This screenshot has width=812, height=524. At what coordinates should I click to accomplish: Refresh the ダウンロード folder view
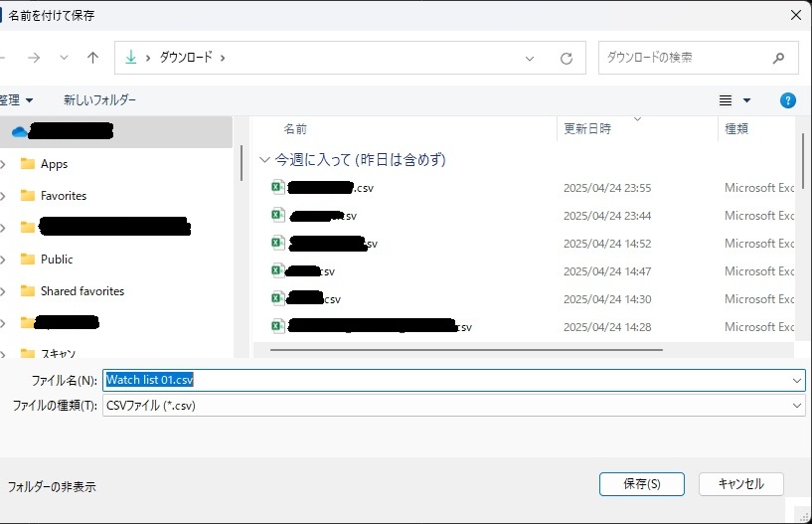(567, 58)
